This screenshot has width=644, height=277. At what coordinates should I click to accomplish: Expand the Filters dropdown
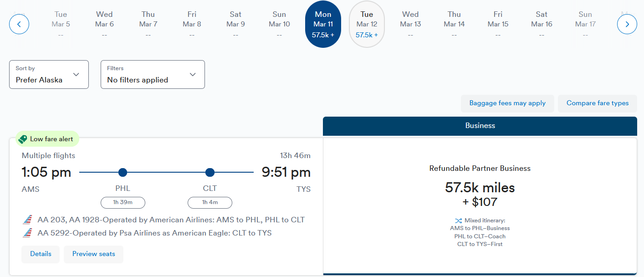tap(153, 74)
